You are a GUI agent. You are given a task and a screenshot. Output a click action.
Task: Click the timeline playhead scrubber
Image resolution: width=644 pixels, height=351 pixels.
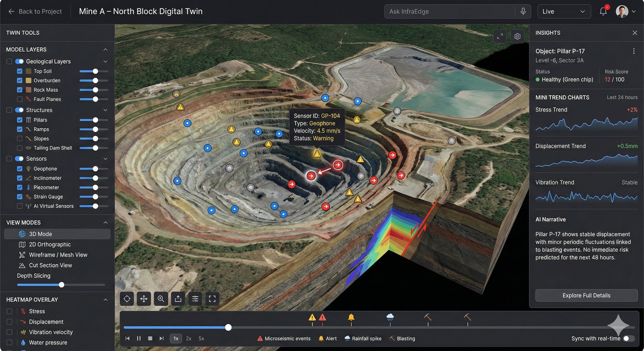[228, 328]
